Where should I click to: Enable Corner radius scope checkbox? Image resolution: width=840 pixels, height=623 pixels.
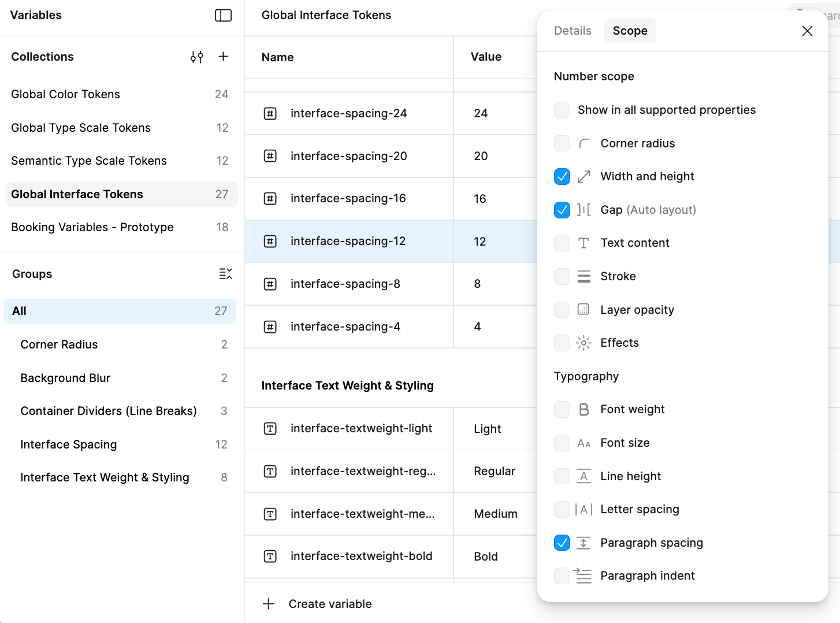(x=562, y=143)
